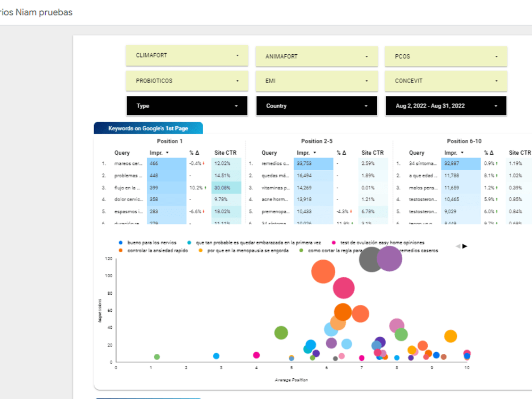Click query 'premenopa...' row
This screenshot has width=532, height=399.
tap(276, 211)
